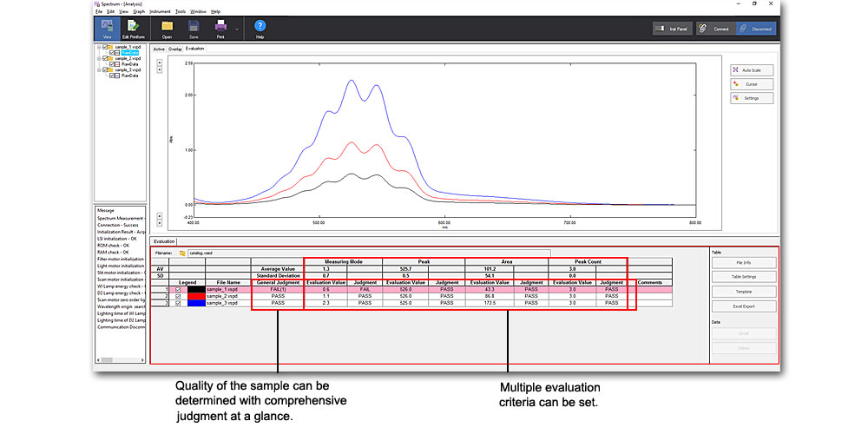The height and width of the screenshot is (434, 868).
Task: Uncheck the sample_3.vspd legend checkbox in table
Action: tap(178, 303)
